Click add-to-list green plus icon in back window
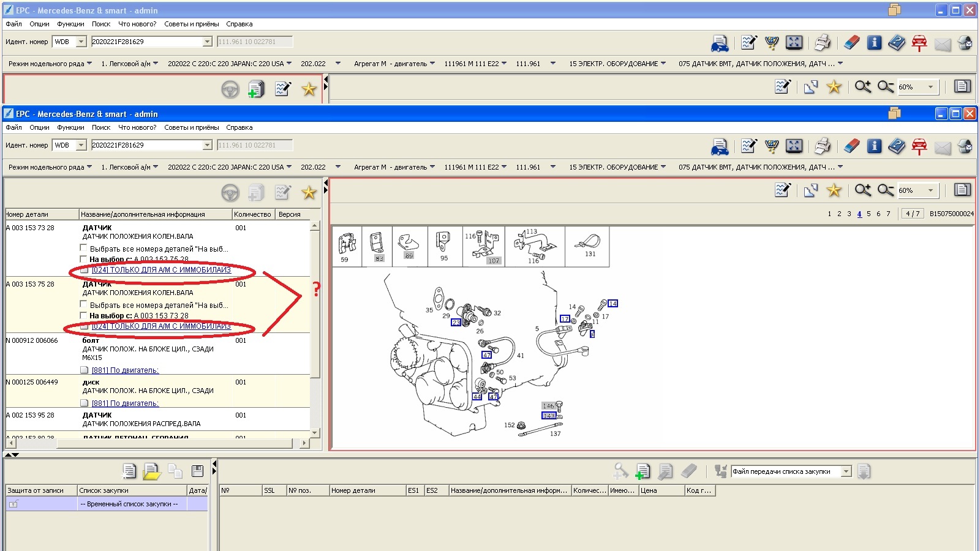980x551 pixels. (256, 89)
